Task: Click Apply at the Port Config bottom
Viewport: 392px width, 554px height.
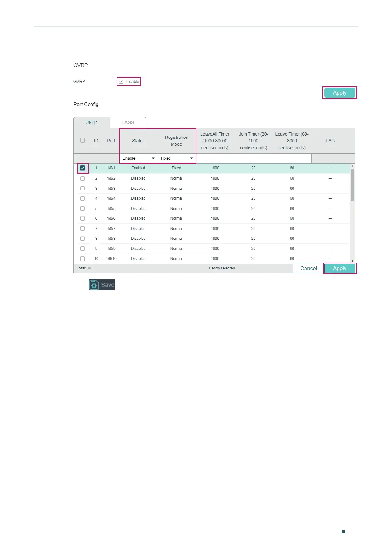Action: [339, 268]
